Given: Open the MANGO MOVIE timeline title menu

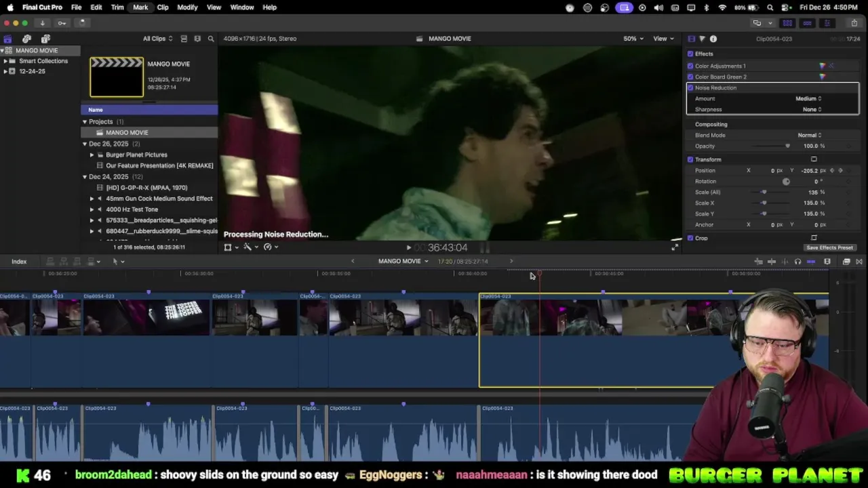Looking at the screenshot, I should click(403, 261).
